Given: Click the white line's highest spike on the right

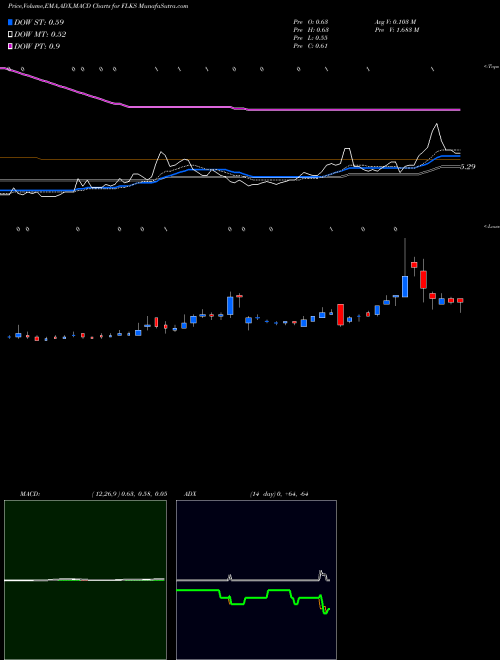Looking at the screenshot, I should point(436,125).
